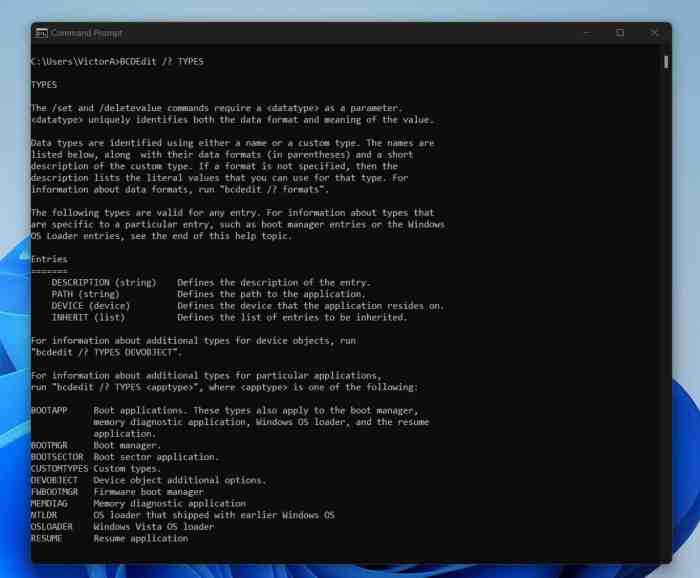Click the TYPES heading line
The width and height of the screenshot is (700, 578).
click(44, 85)
